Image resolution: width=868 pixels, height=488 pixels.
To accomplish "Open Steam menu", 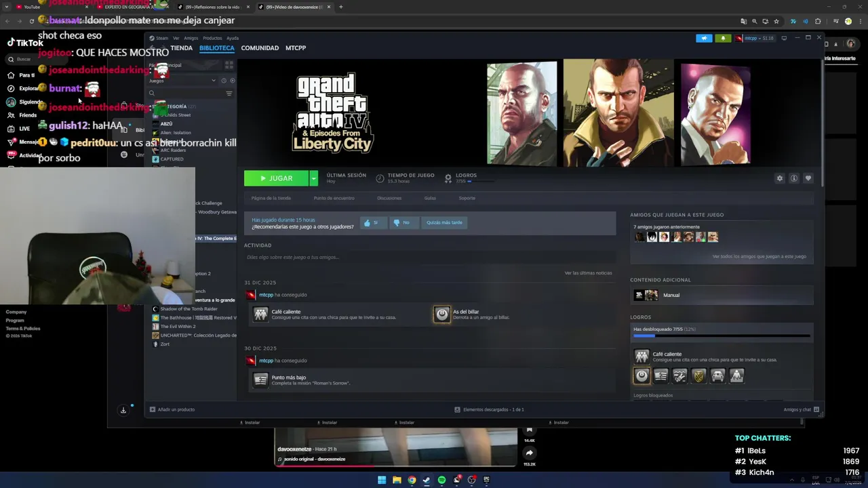I will pos(161,38).
